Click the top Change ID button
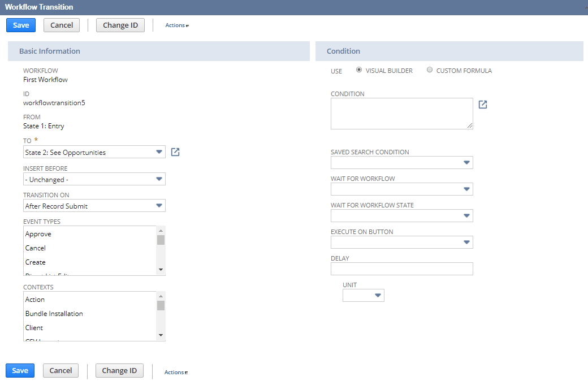 120,25
